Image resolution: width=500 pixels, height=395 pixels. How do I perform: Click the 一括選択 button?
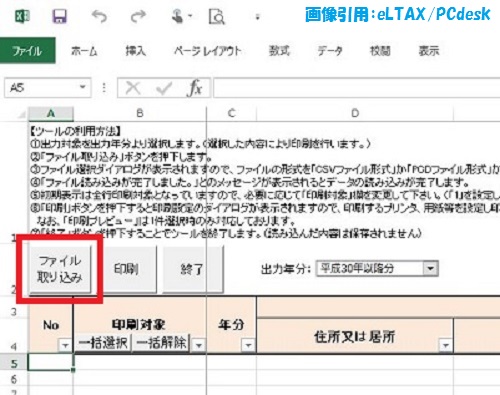pos(103,343)
